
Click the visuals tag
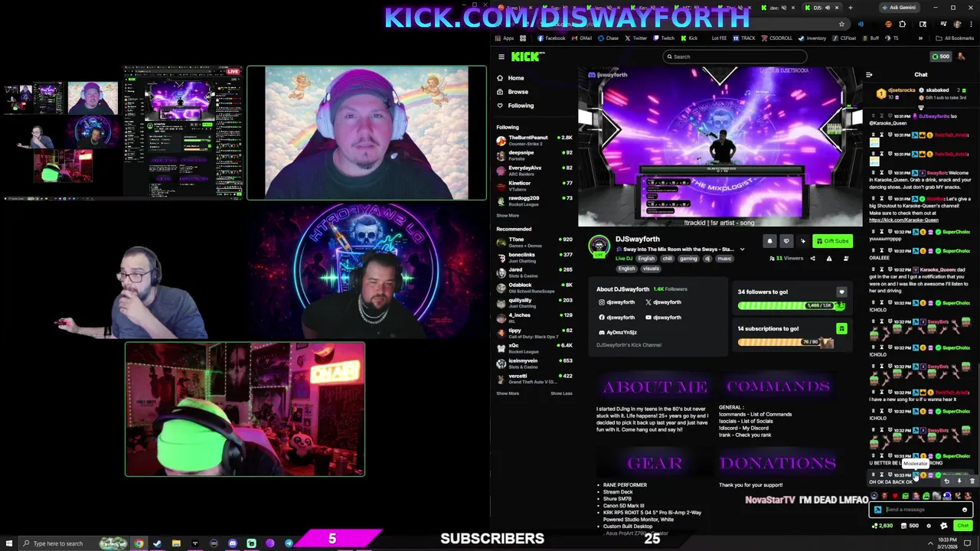coord(651,269)
